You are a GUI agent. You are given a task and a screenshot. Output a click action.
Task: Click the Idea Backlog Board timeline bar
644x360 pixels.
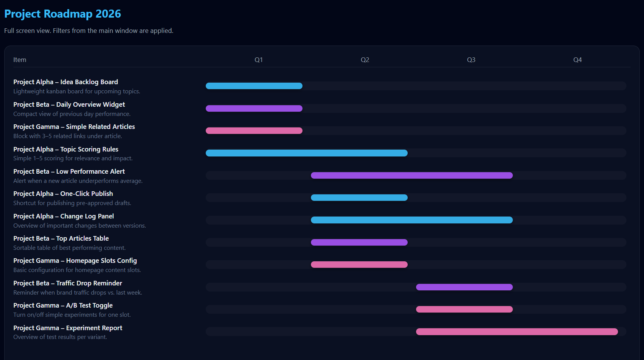pyautogui.click(x=254, y=86)
